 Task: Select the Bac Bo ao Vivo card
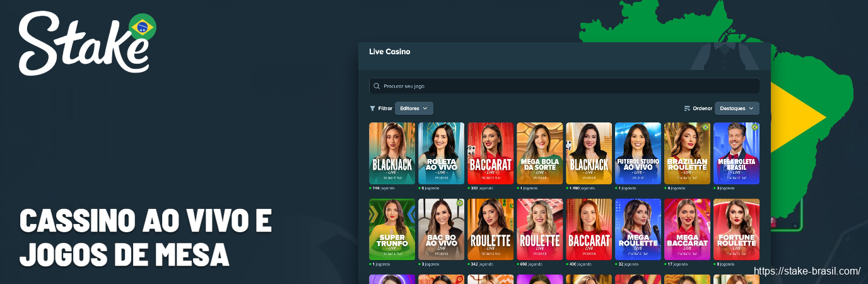441,229
